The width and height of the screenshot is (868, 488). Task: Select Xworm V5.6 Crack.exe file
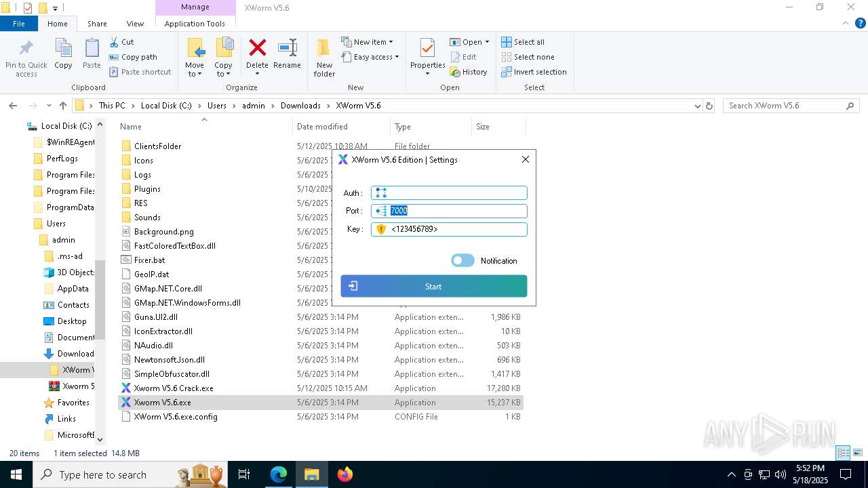tap(174, 388)
